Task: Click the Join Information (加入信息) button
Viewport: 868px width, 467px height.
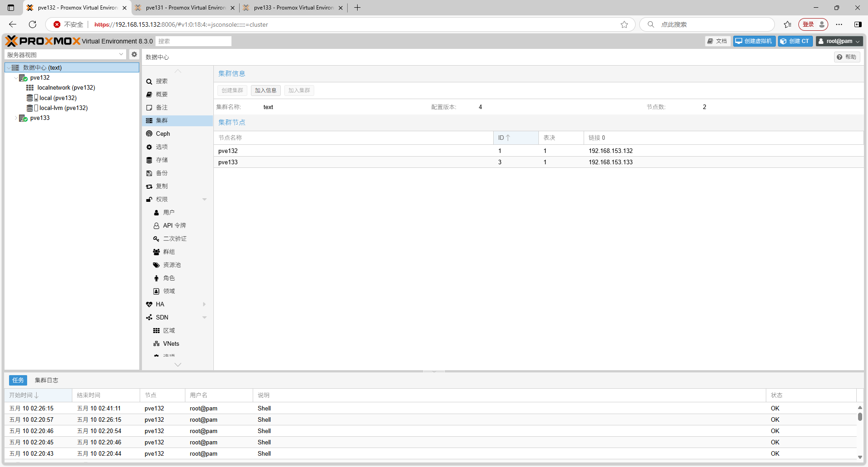Action: point(265,91)
